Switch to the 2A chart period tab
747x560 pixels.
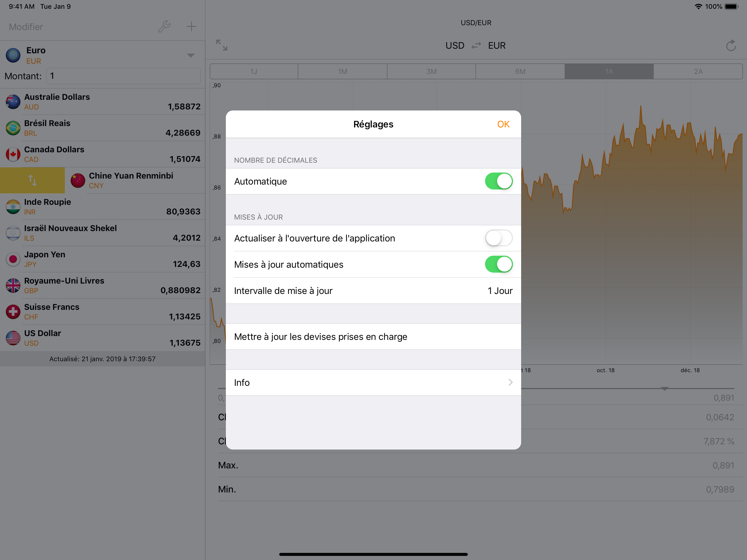[x=698, y=71]
